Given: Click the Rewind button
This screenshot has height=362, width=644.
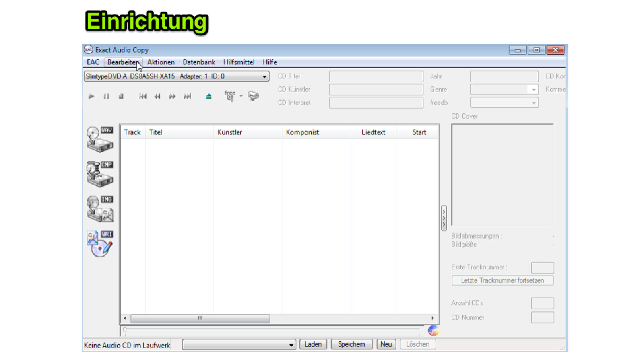Looking at the screenshot, I should point(157,96).
